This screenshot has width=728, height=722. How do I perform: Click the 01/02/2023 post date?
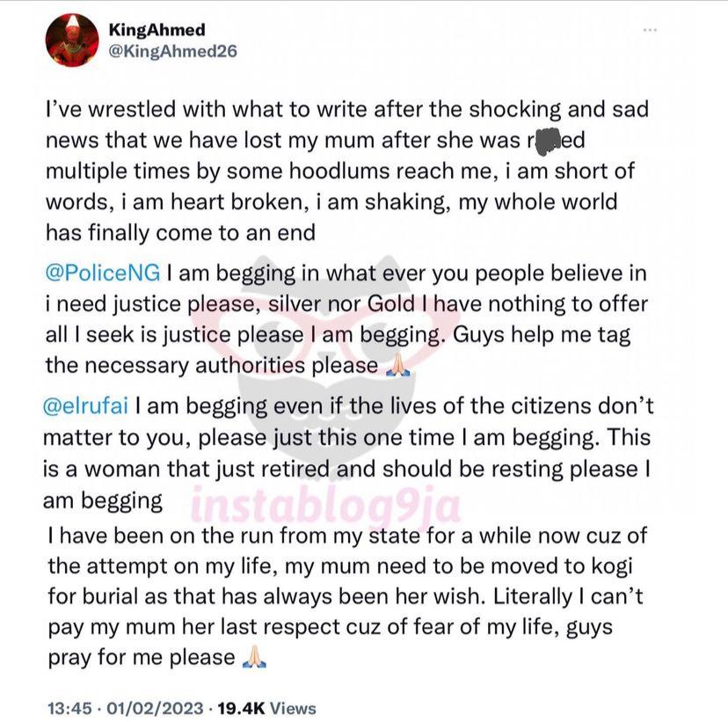(x=155, y=708)
